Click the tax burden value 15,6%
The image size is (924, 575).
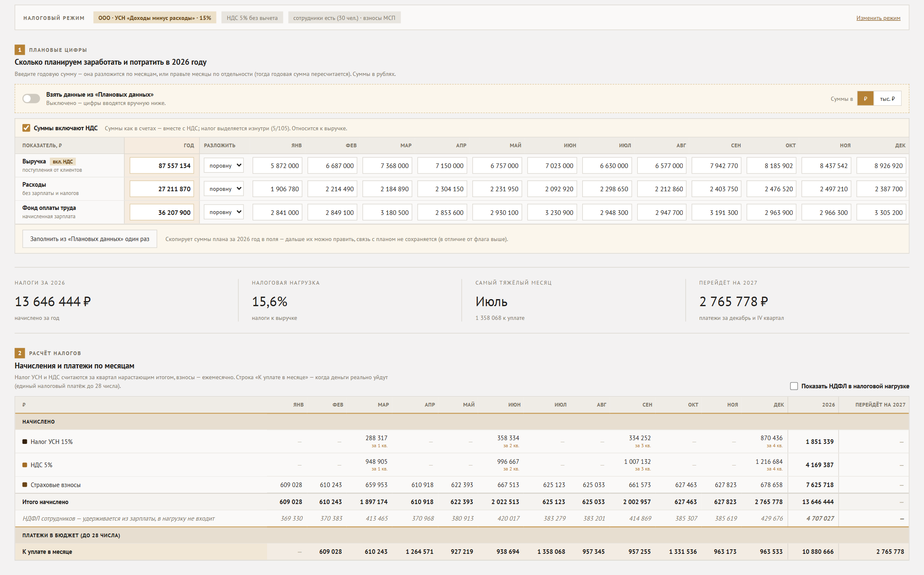[270, 302]
